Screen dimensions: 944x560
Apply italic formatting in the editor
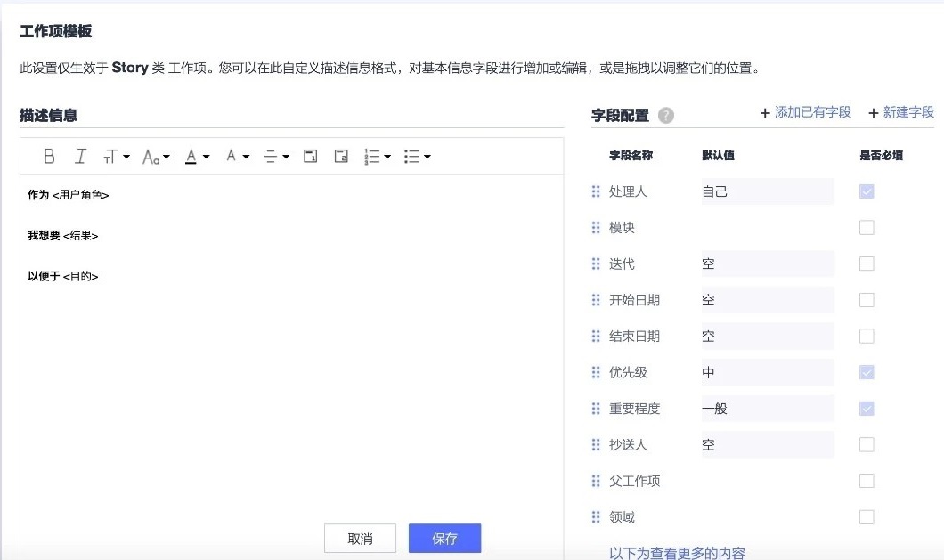80,157
